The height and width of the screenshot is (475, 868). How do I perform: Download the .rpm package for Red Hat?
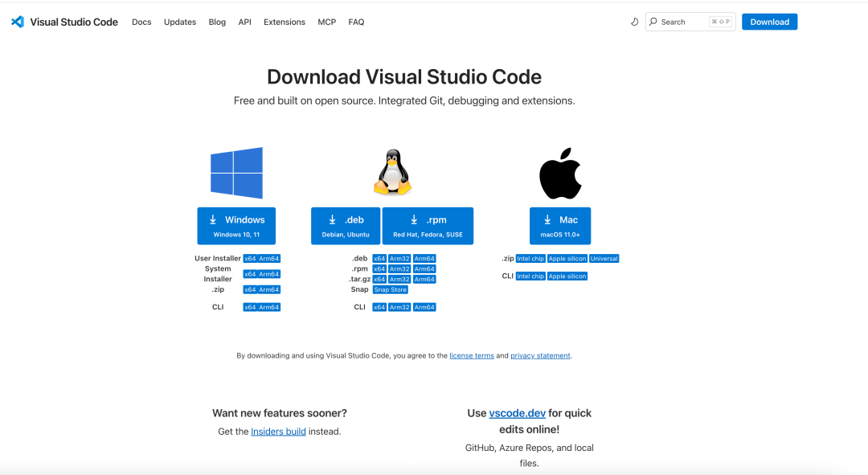428,226
